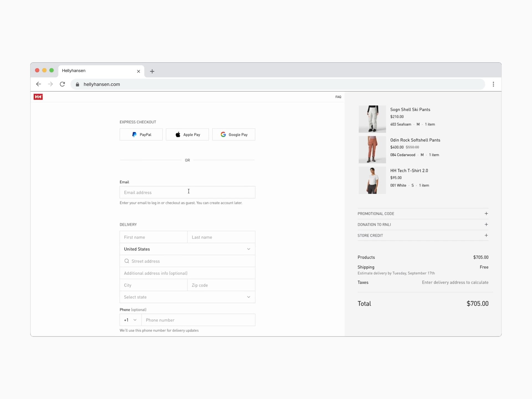Open the Select state dropdown

point(187,297)
